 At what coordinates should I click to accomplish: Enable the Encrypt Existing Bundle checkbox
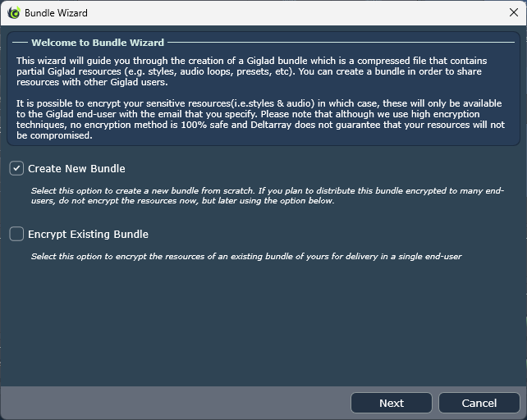pyautogui.click(x=16, y=234)
